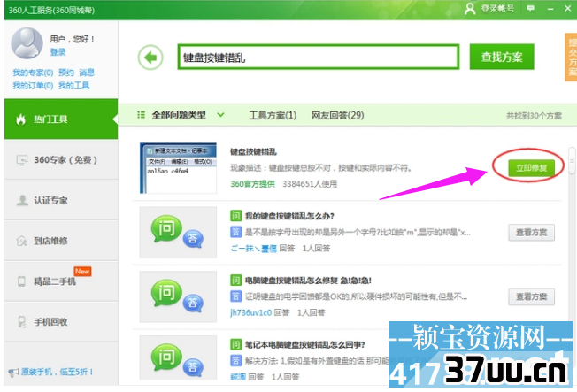Select 热门工具 in the sidebar

(x=61, y=119)
